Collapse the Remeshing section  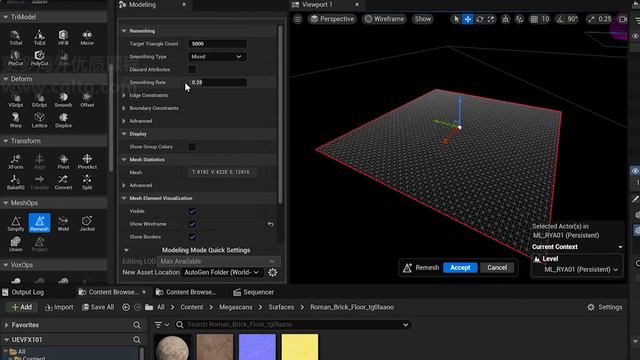(124, 31)
